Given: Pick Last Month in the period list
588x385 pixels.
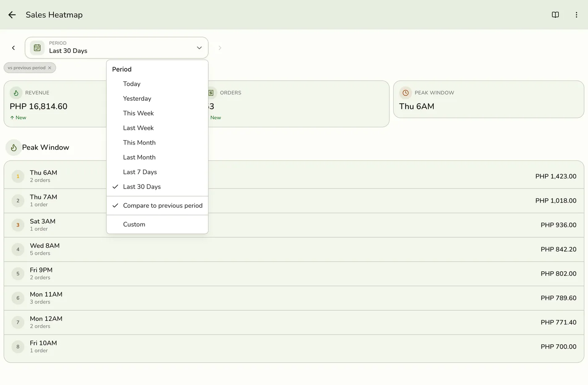Looking at the screenshot, I should [157, 157].
